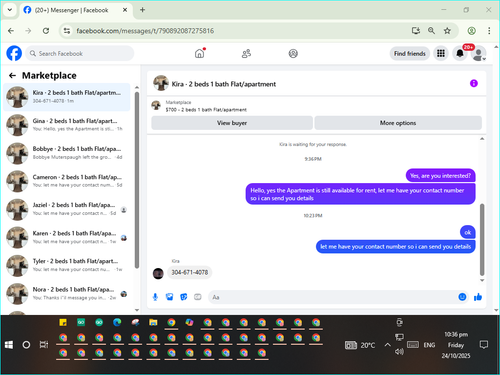This screenshot has height=375, width=500.
Task: Open the conversation information purple icon
Action: pos(474,83)
